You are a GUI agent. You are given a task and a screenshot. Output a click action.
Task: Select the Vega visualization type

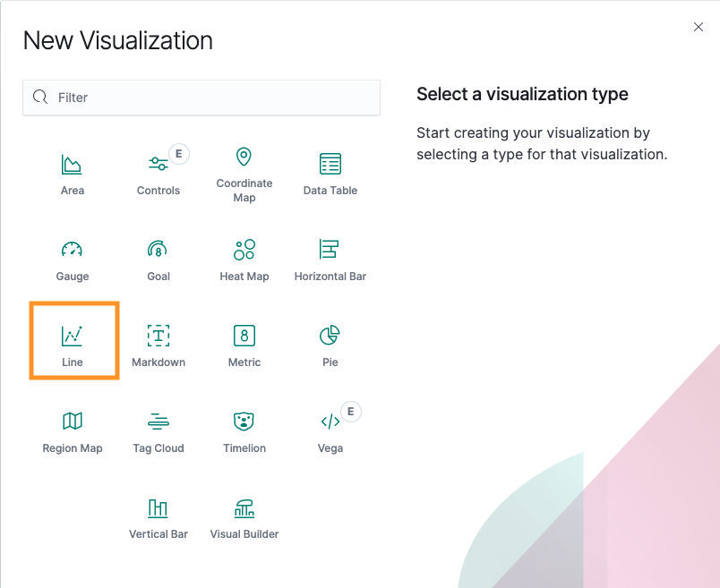pyautogui.click(x=330, y=432)
